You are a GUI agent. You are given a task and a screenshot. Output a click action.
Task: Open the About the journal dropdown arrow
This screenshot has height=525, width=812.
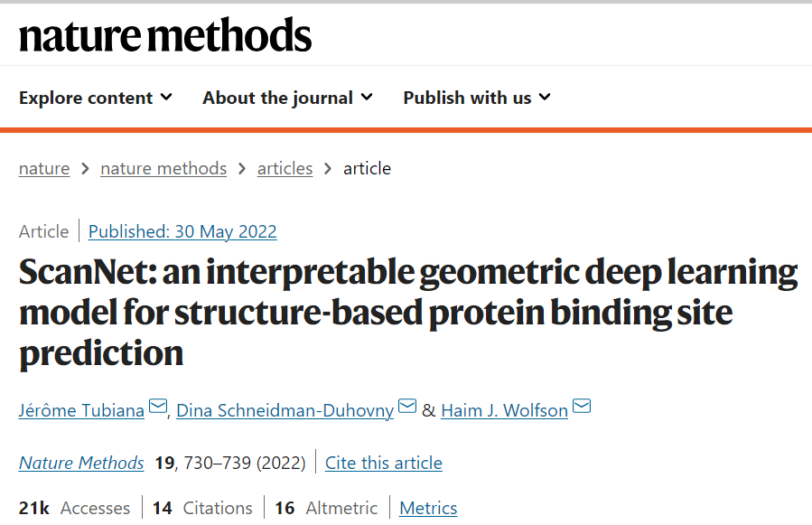point(367,97)
